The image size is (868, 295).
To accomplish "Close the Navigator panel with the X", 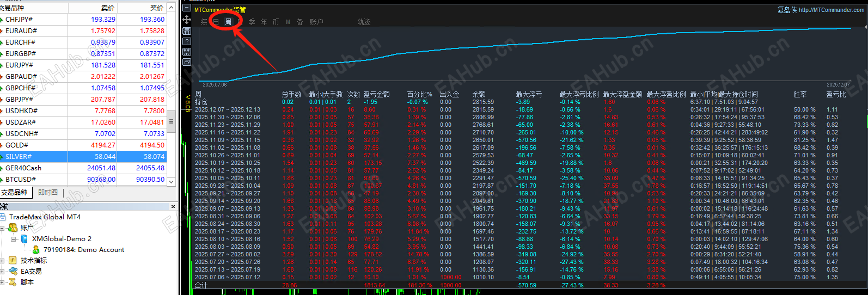I will coord(173,206).
